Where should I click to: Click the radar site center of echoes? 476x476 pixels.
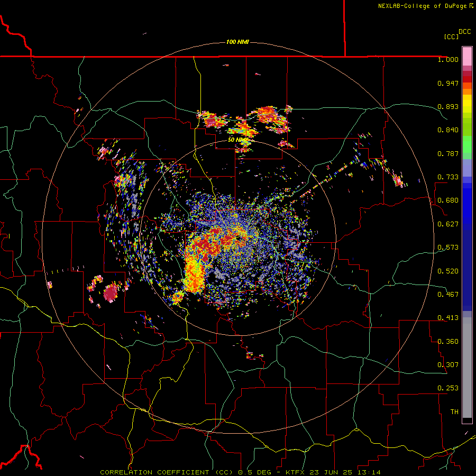click(239, 238)
